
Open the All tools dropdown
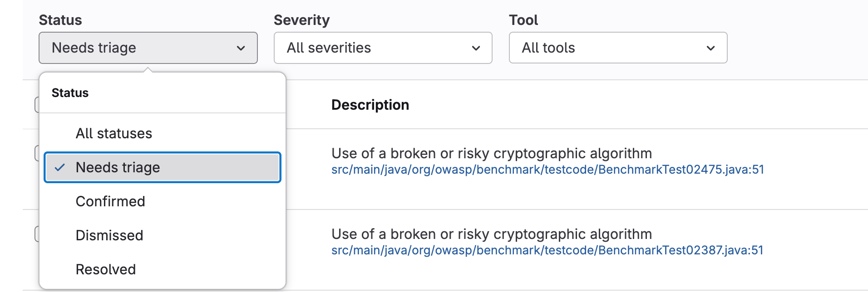point(617,48)
